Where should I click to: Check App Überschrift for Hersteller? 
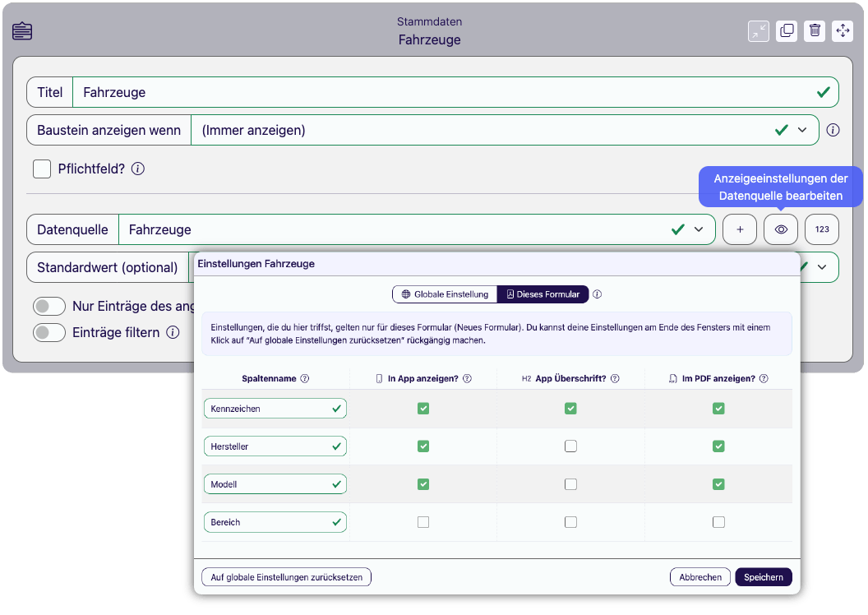(x=570, y=446)
